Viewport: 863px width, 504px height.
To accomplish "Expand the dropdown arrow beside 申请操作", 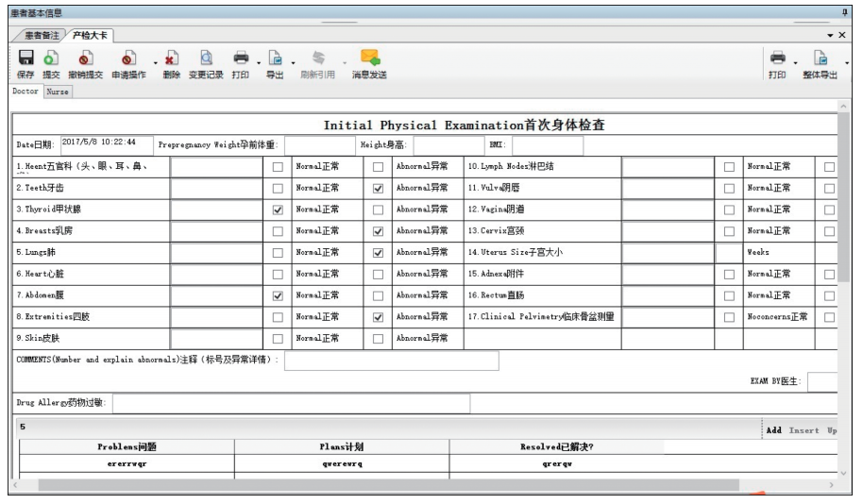I will click(154, 64).
